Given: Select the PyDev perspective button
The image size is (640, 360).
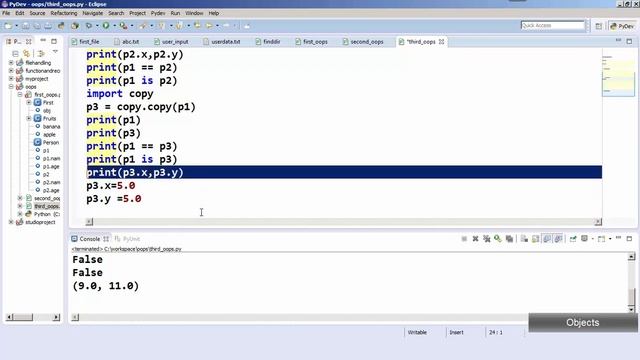Looking at the screenshot, I should tap(622, 26).
